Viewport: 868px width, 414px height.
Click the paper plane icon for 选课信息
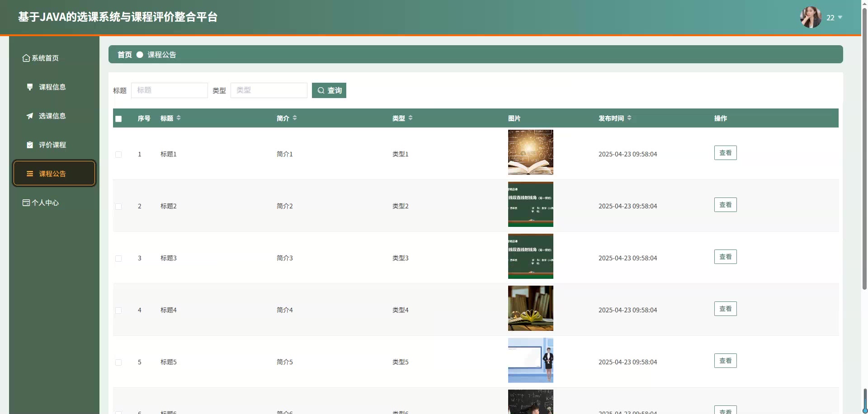pyautogui.click(x=30, y=116)
